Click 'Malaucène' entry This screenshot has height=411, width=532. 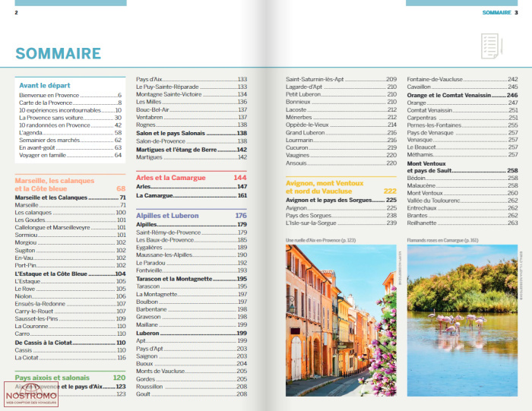[x=462, y=185]
